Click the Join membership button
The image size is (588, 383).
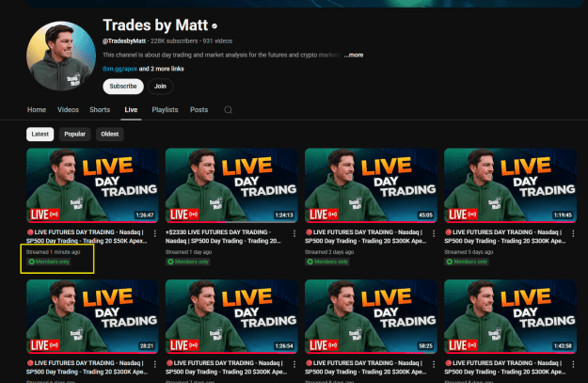(160, 87)
